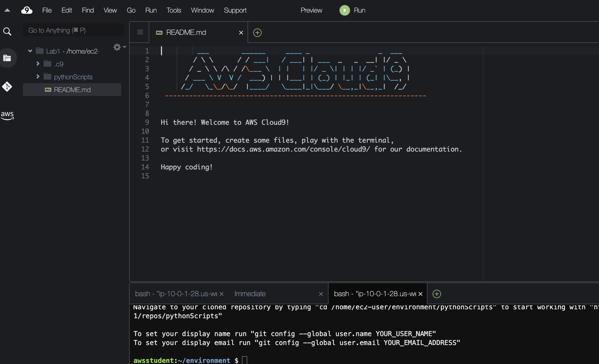Viewport: 599px width, 364px height.
Task: Toggle the Environment file tree panel icon
Action: point(7,58)
